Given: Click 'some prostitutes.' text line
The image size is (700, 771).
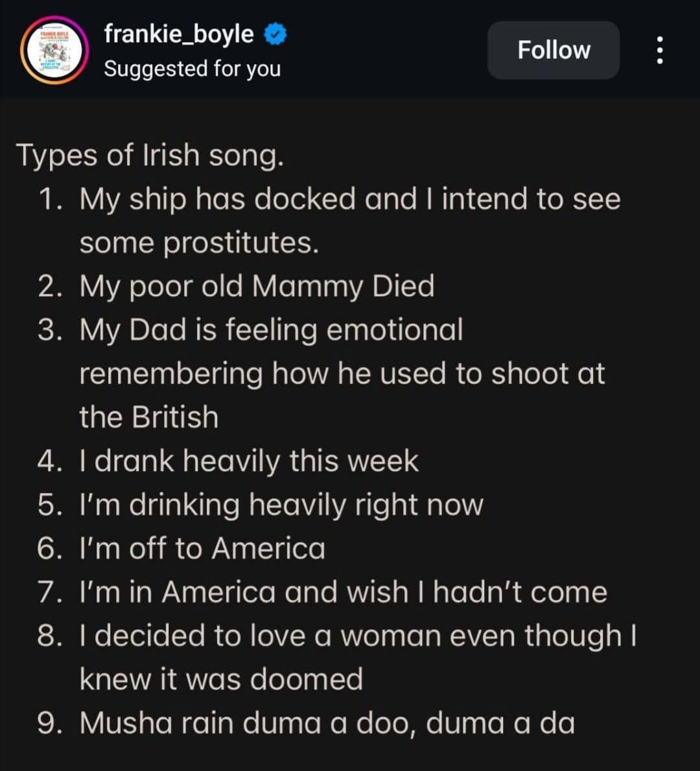Looking at the screenshot, I should (199, 243).
